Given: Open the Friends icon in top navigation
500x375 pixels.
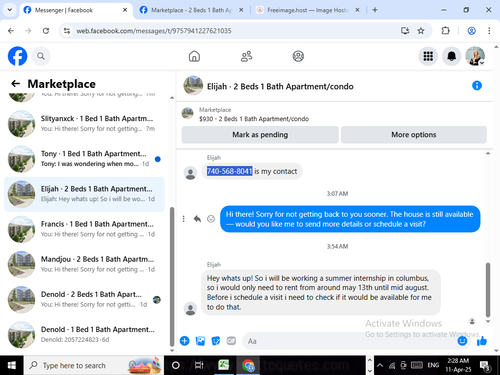Looking at the screenshot, I should click(x=246, y=56).
